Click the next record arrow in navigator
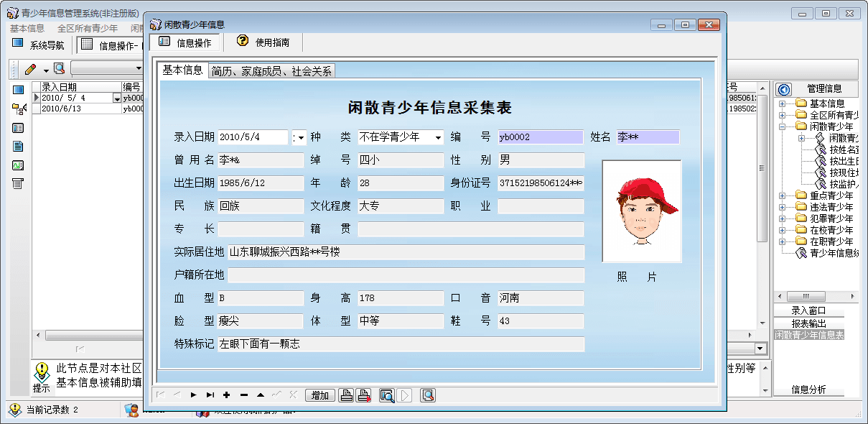 click(194, 395)
